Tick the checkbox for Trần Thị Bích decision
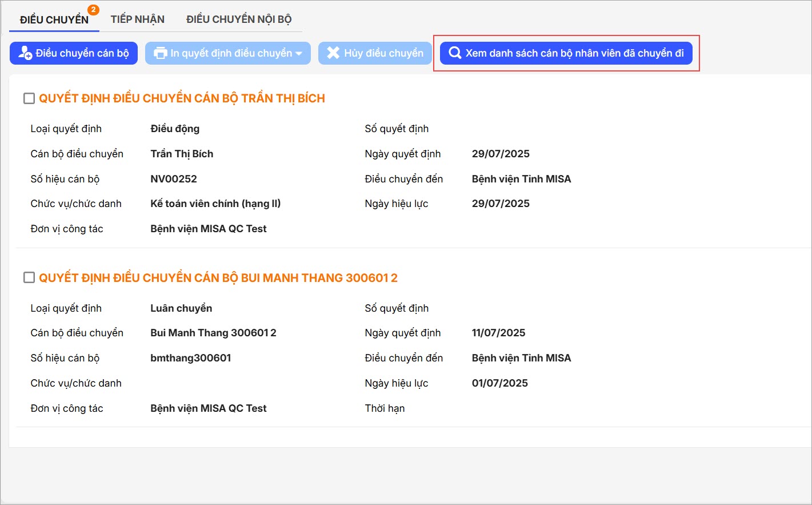812x505 pixels. (x=29, y=98)
